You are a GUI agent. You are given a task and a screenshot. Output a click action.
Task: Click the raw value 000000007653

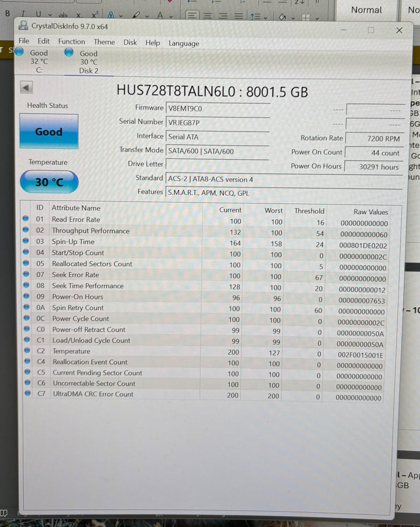(x=362, y=301)
